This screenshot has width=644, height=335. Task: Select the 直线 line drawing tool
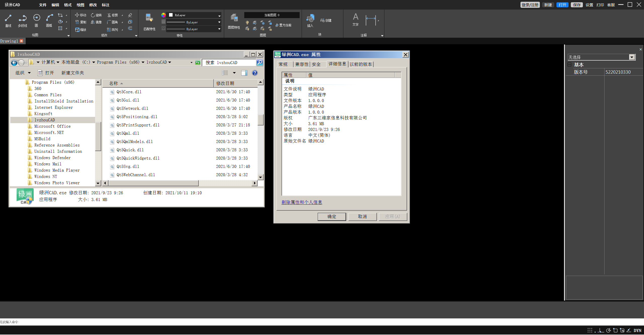click(x=8, y=20)
